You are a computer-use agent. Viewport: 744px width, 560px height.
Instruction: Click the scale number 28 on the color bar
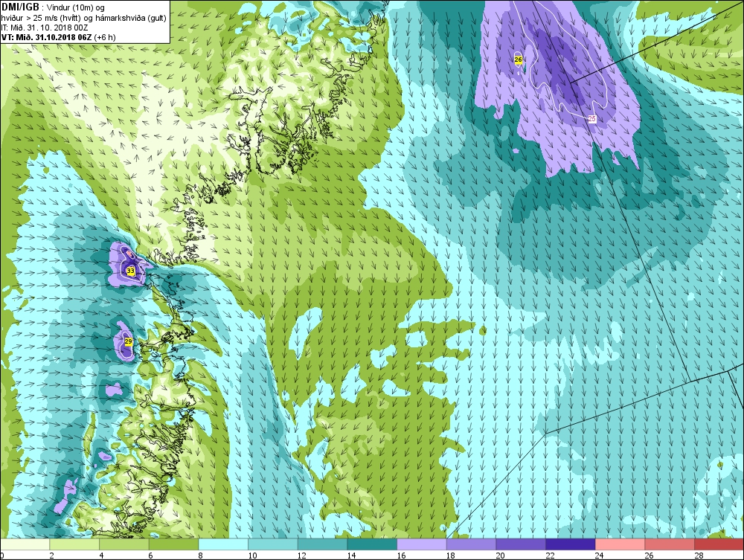pyautogui.click(x=699, y=556)
